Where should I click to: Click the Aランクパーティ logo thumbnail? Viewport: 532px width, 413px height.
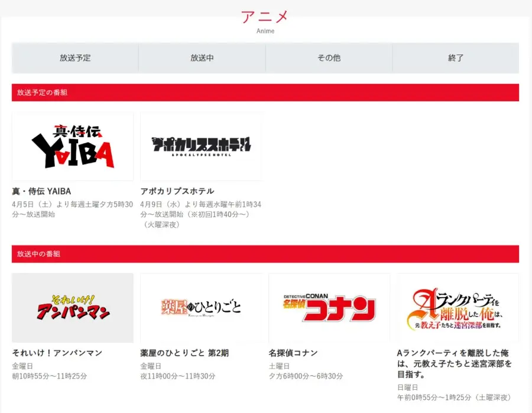click(x=458, y=308)
